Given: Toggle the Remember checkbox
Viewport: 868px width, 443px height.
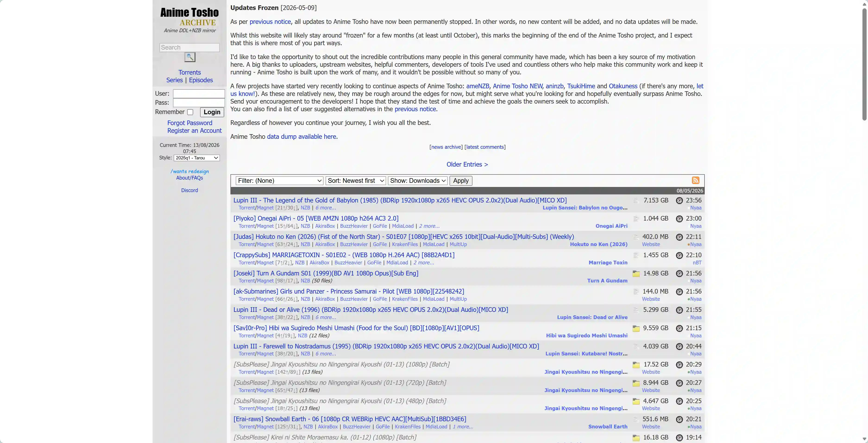Looking at the screenshot, I should point(190,112).
